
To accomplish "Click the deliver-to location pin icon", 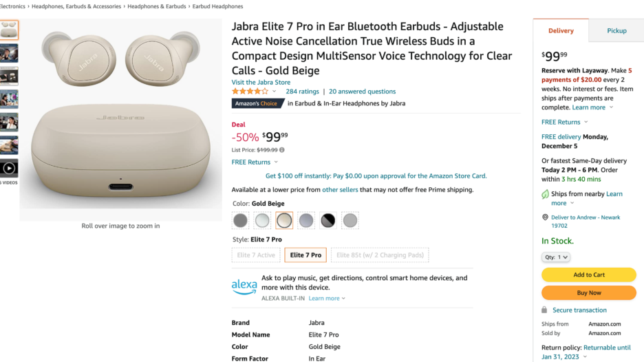I will point(545,217).
